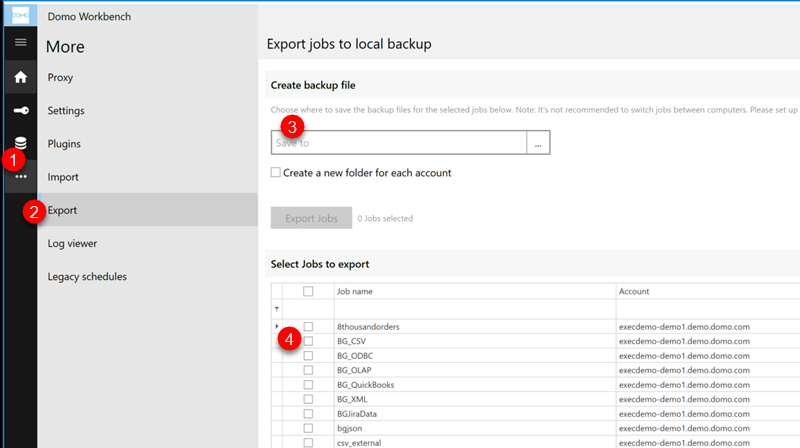
Task: Enable Create a new folder for each account
Action: click(276, 173)
